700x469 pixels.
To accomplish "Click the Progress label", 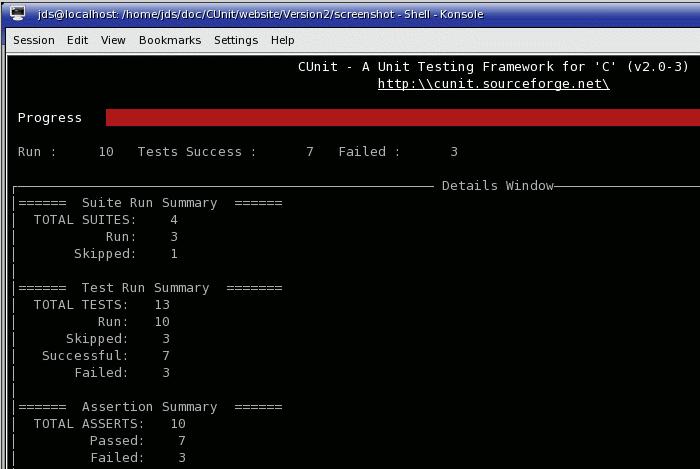I will tap(50, 118).
